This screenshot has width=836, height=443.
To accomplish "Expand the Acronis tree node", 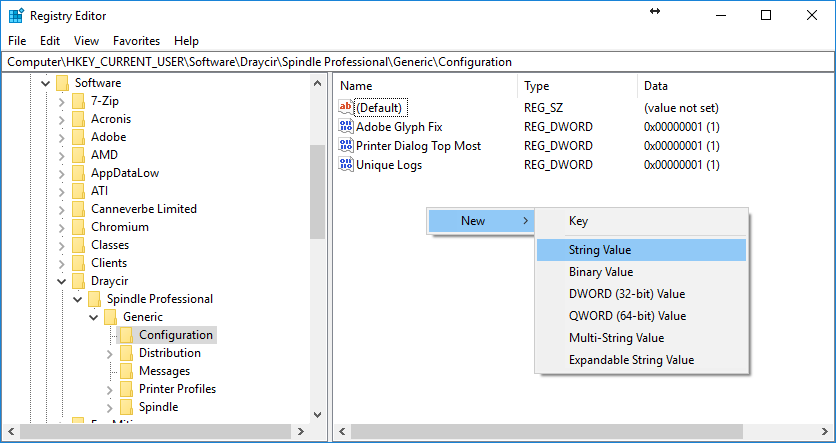I will pyautogui.click(x=62, y=119).
